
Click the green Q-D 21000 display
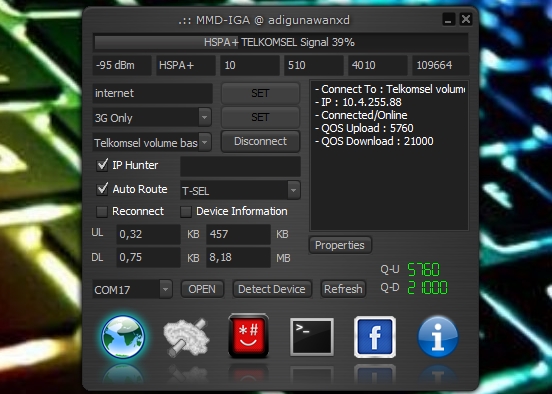427,288
